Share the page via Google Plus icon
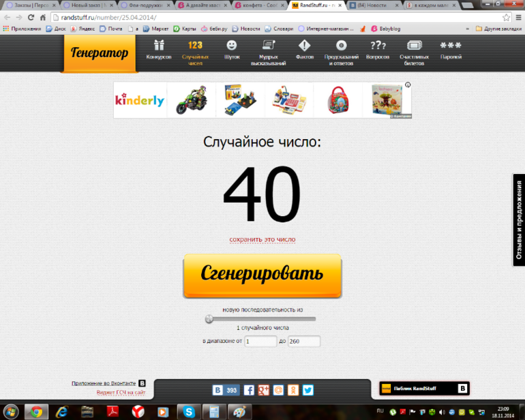The width and height of the screenshot is (525, 420). pyautogui.click(x=264, y=390)
